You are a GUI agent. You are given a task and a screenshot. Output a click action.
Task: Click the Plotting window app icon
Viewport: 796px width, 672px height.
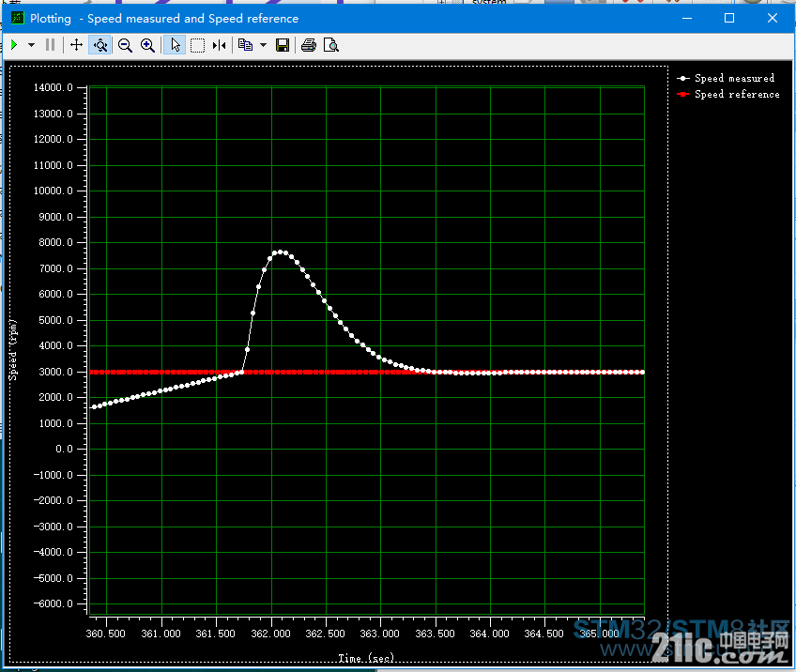click(18, 18)
